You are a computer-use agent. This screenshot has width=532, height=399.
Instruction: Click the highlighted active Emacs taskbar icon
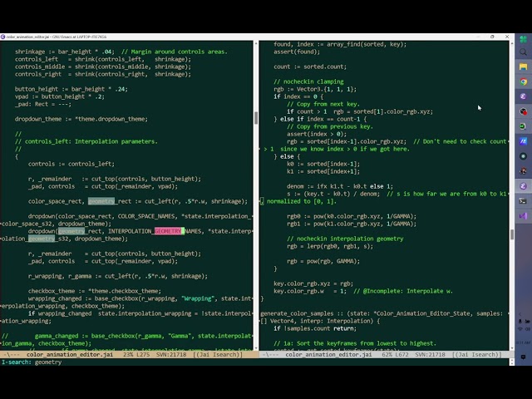pyautogui.click(x=523, y=186)
